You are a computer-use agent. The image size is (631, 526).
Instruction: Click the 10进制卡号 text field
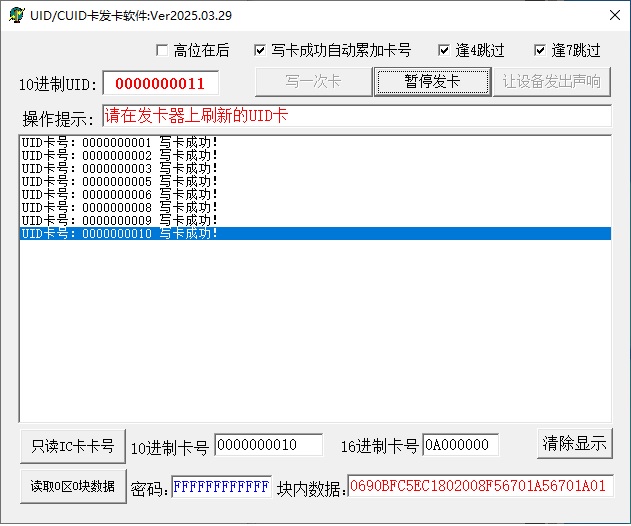268,445
